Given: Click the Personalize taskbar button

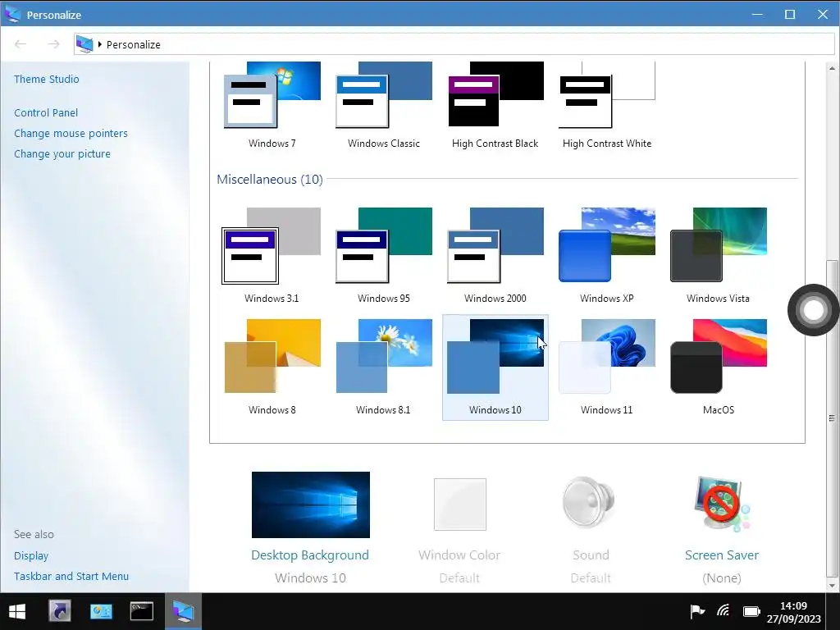Looking at the screenshot, I should (x=183, y=611).
